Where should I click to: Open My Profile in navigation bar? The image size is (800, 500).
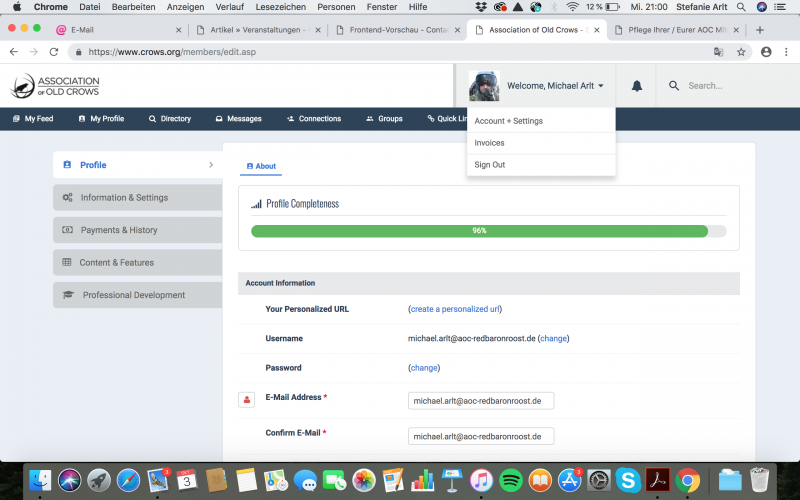(x=101, y=118)
